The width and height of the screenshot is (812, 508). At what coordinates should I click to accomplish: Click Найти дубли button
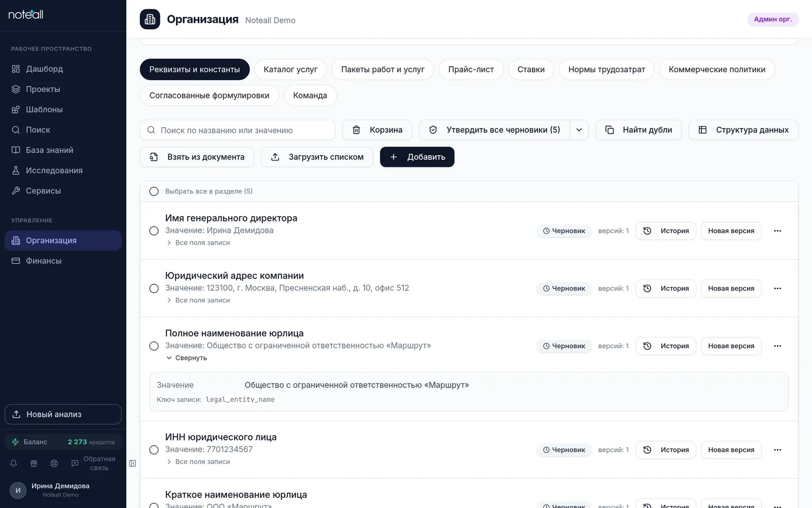pyautogui.click(x=638, y=130)
